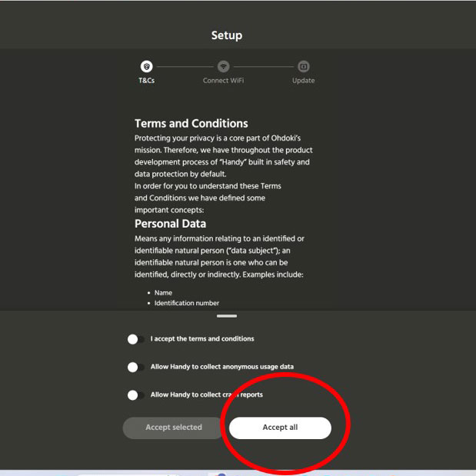Viewport: 476px width, 476px height.
Task: Click the drag handle above the toggles
Action: (x=227, y=316)
